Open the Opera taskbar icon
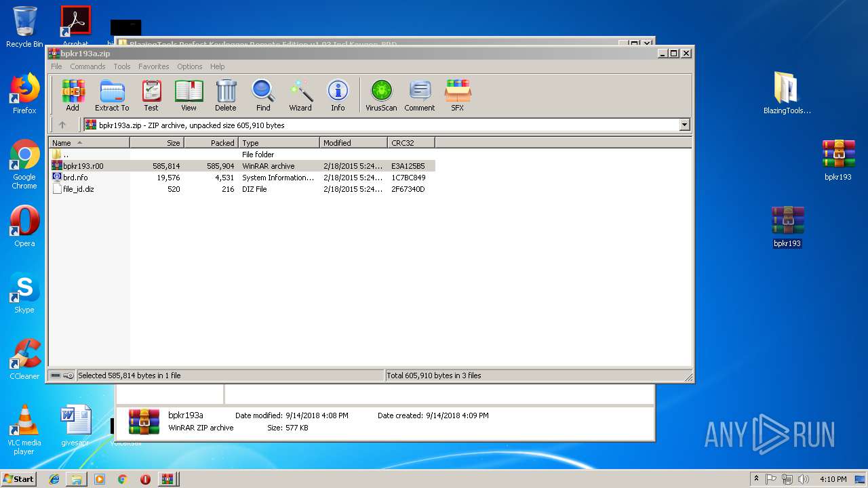The height and width of the screenshot is (488, 868). click(x=144, y=479)
